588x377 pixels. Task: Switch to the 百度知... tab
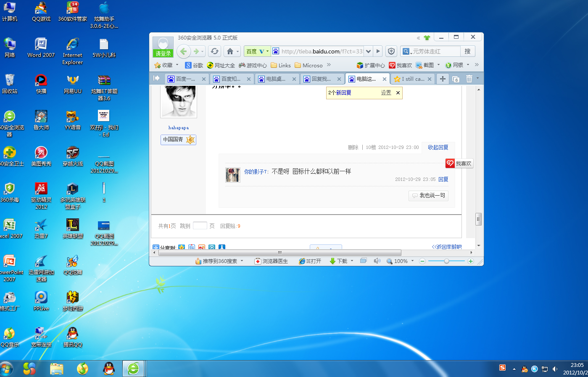click(x=229, y=79)
